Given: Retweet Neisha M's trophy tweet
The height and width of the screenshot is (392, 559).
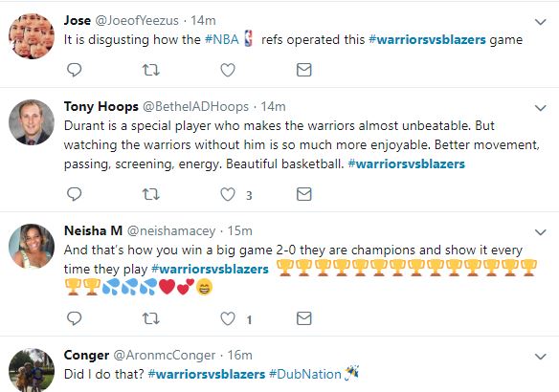Looking at the screenshot, I should [151, 318].
